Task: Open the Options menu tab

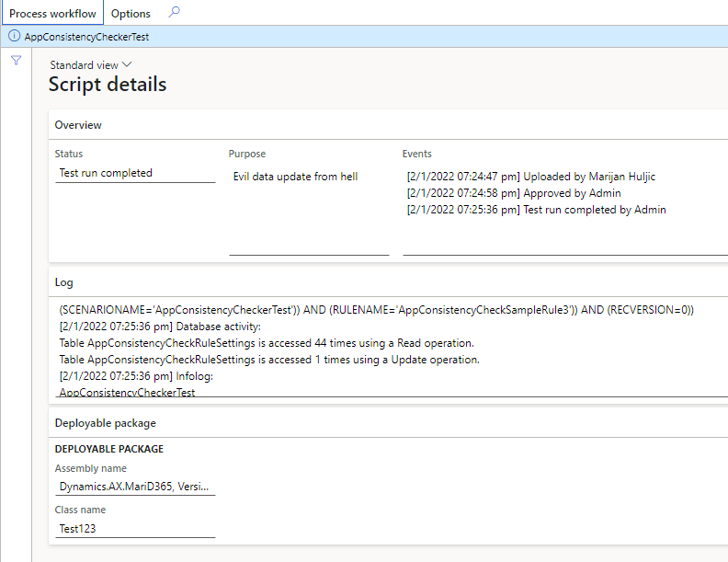Action: (x=131, y=14)
